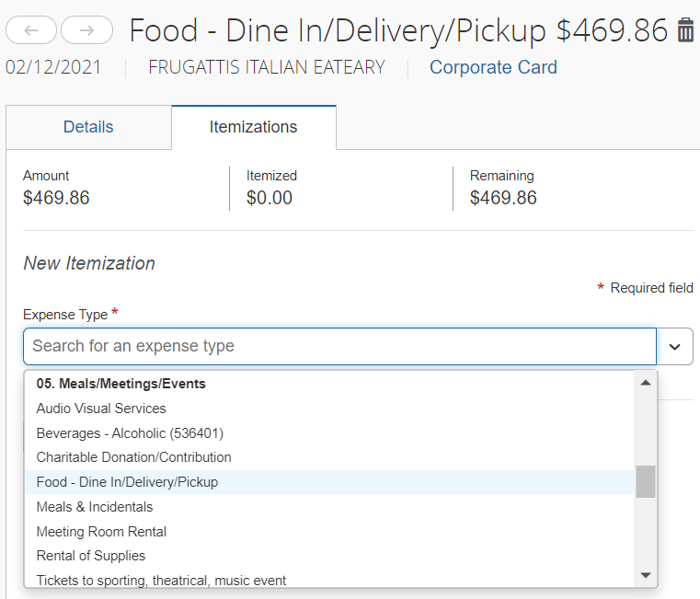The image size is (700, 599).
Task: Focus the Expense Type search field
Action: 339,346
